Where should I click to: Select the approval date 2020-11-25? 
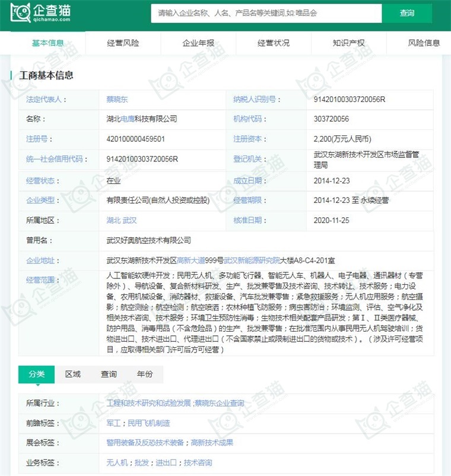331,220
